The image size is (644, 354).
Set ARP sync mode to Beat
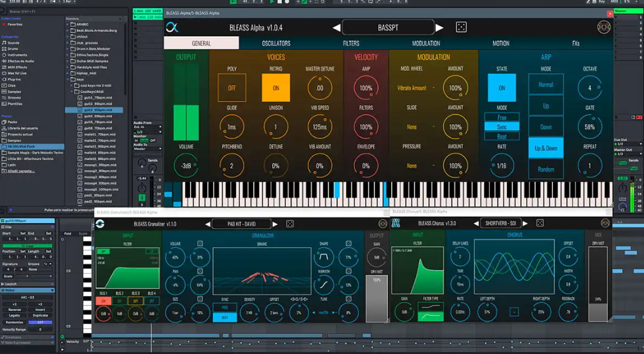pos(501,136)
